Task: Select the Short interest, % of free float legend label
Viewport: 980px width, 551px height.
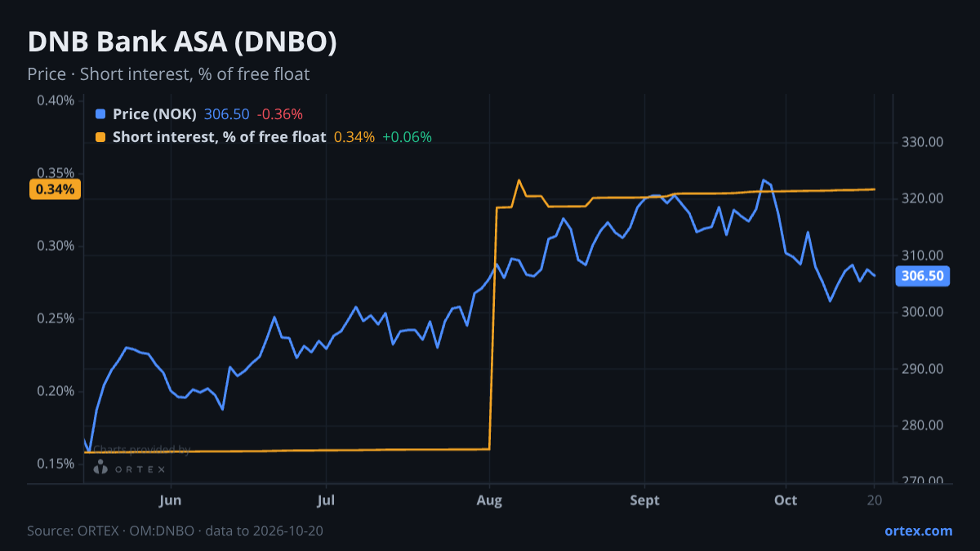Action: click(219, 137)
